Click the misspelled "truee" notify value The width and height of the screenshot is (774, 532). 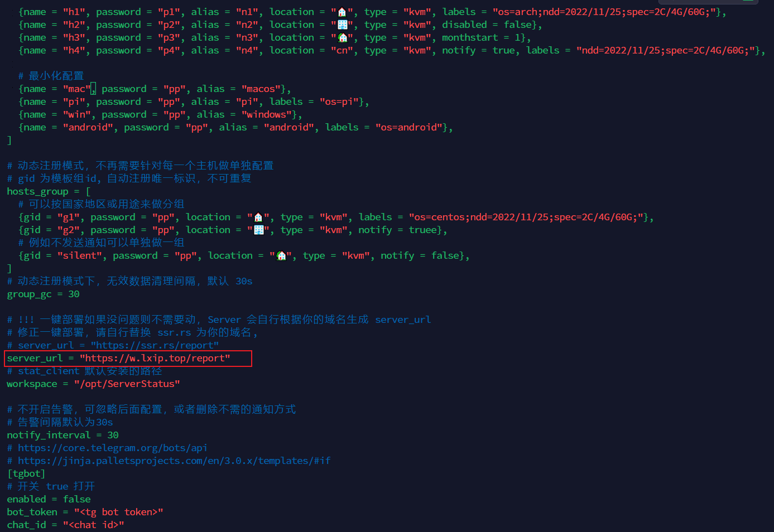point(422,230)
